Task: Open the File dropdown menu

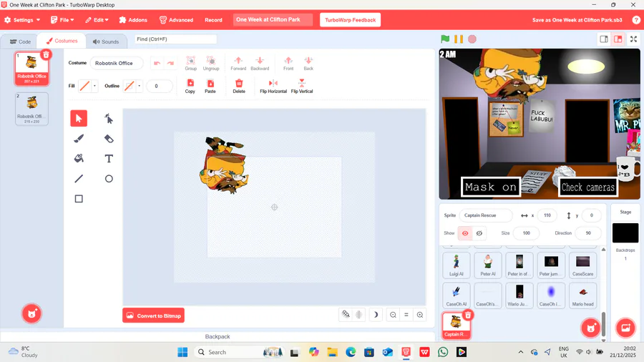Action: [x=62, y=20]
